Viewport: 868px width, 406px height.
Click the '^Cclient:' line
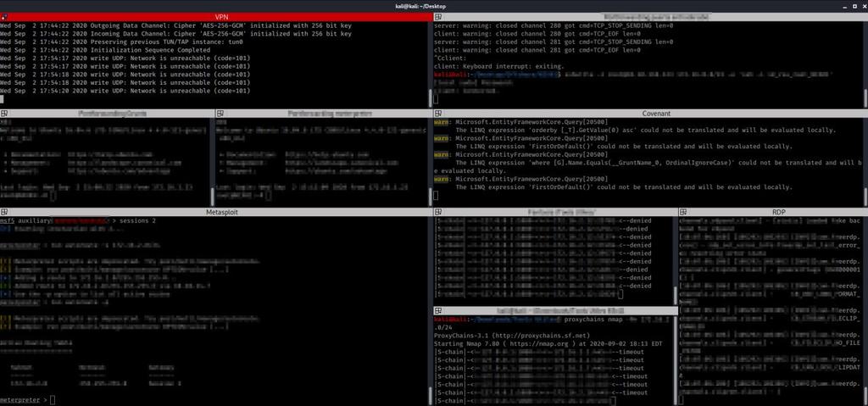451,58
